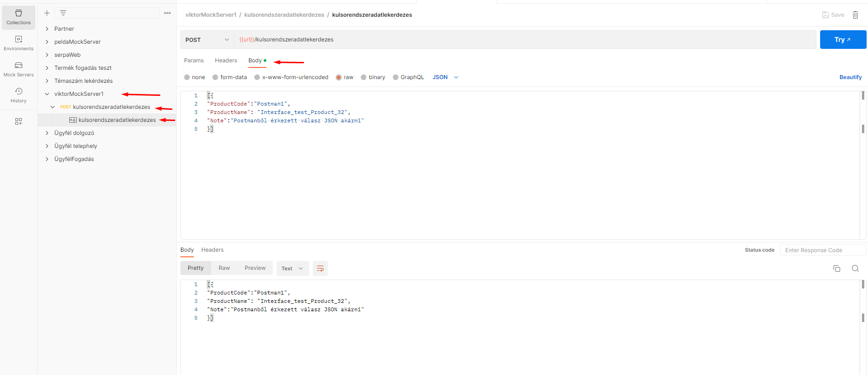Select the kulsorendszeradatlekerdezes example item
Viewport: 868px width, 375px height.
click(x=117, y=120)
